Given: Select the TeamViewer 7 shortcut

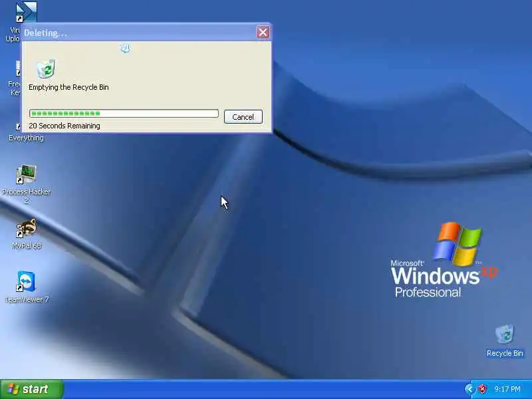Looking at the screenshot, I should (x=27, y=287).
